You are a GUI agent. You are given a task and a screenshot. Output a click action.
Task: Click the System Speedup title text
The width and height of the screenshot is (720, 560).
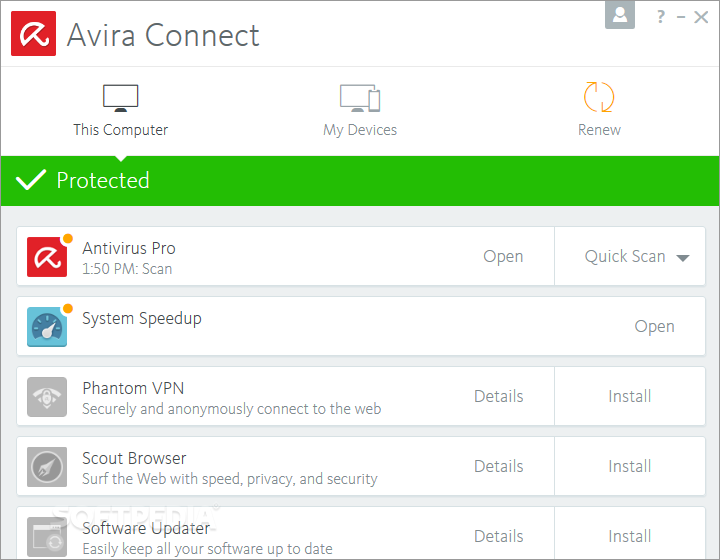(x=142, y=319)
